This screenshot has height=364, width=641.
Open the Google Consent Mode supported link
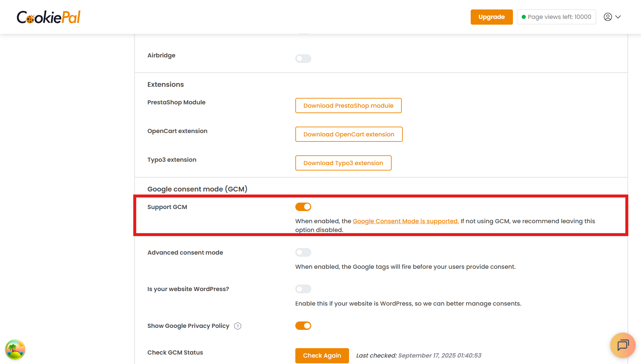click(x=405, y=221)
